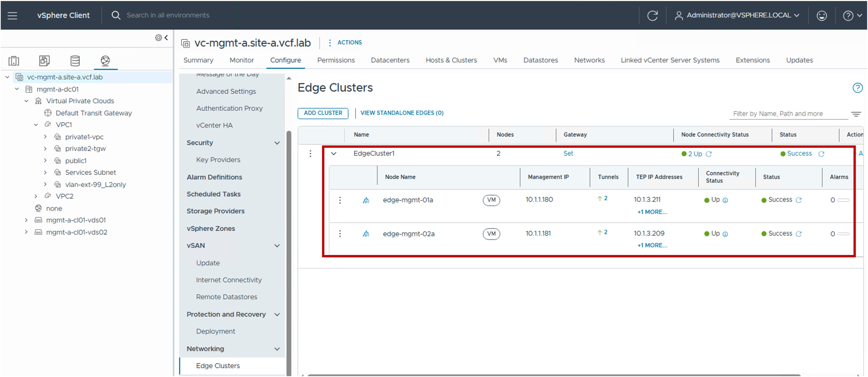Click the global search field
This screenshot has width=868, height=377.
[168, 15]
